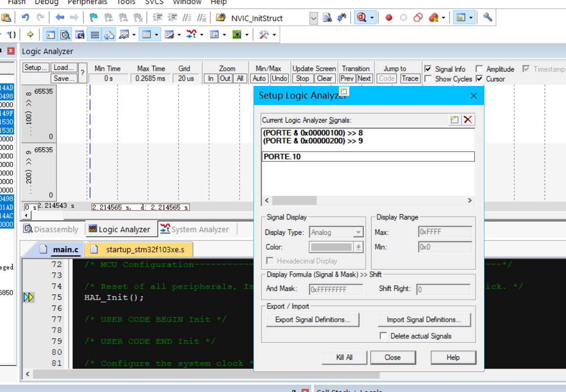Screen dimensions: 566x392
Task: Disable all breakpoints icon
Action: (x=418, y=17)
